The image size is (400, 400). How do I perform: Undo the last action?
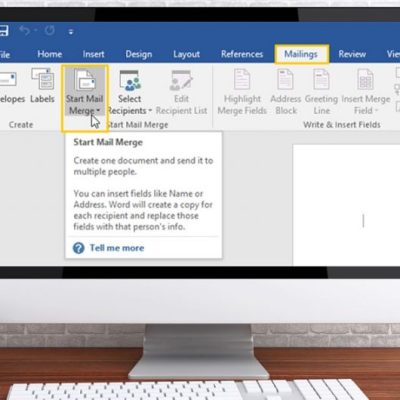25,31
